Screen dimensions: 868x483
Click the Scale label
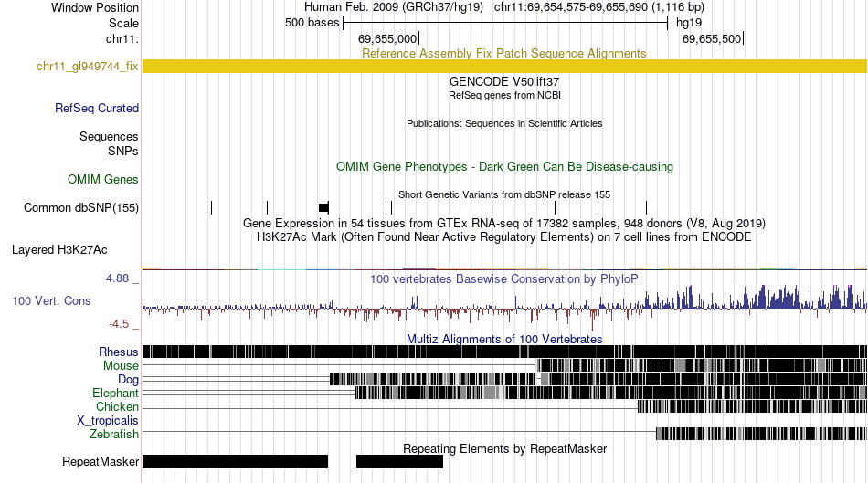pyautogui.click(x=123, y=23)
